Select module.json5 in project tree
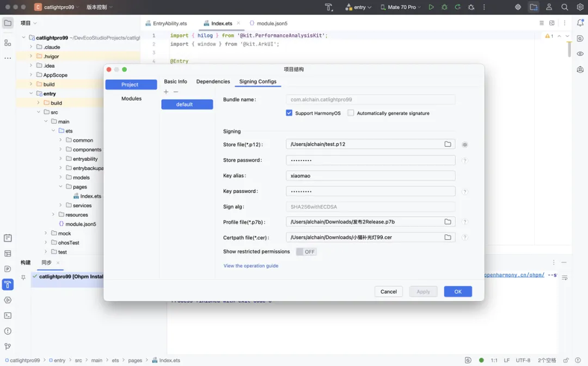This screenshot has height=366, width=588. pyautogui.click(x=77, y=224)
